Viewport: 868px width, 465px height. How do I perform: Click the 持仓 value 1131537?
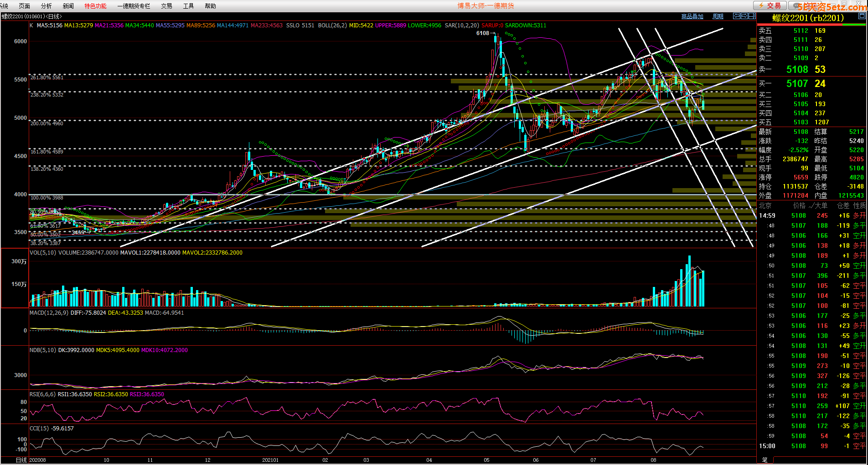tap(795, 186)
